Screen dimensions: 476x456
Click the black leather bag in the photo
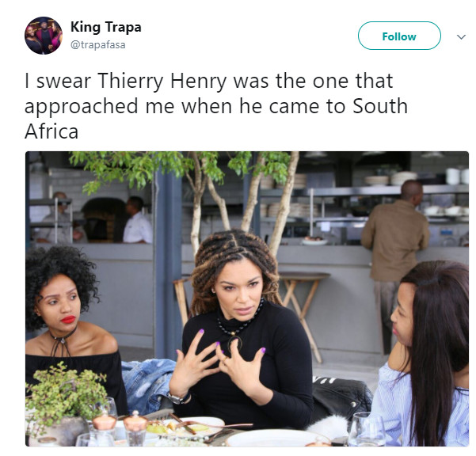(x=342, y=397)
